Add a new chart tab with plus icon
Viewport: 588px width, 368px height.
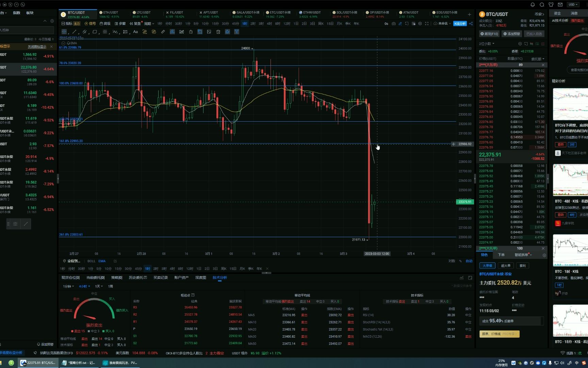pos(470,14)
